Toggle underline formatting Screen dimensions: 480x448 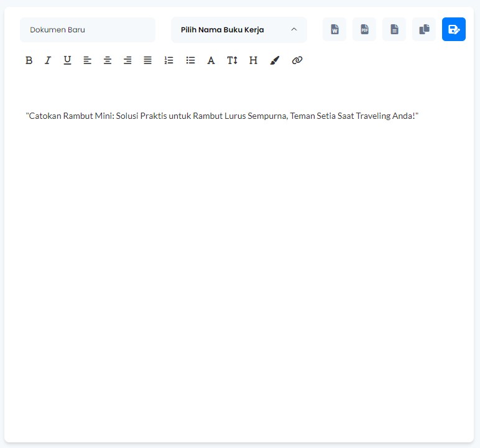(67, 60)
